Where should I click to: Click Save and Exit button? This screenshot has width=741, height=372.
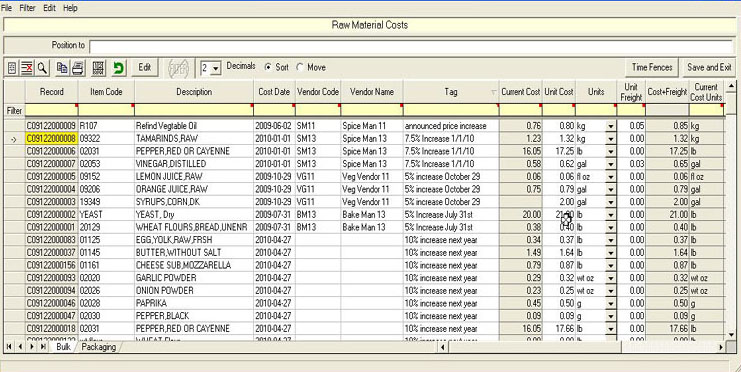(x=709, y=68)
